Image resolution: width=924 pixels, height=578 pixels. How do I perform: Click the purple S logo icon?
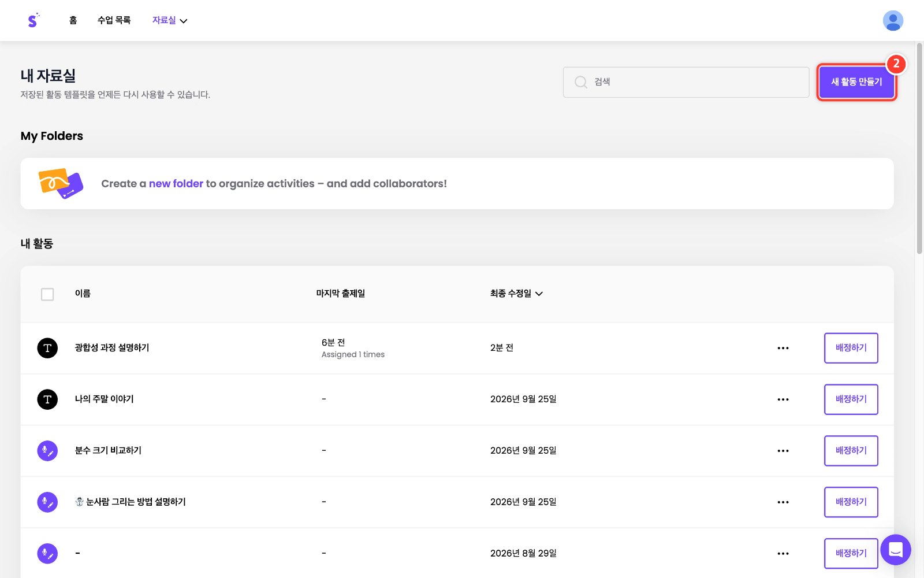click(33, 20)
